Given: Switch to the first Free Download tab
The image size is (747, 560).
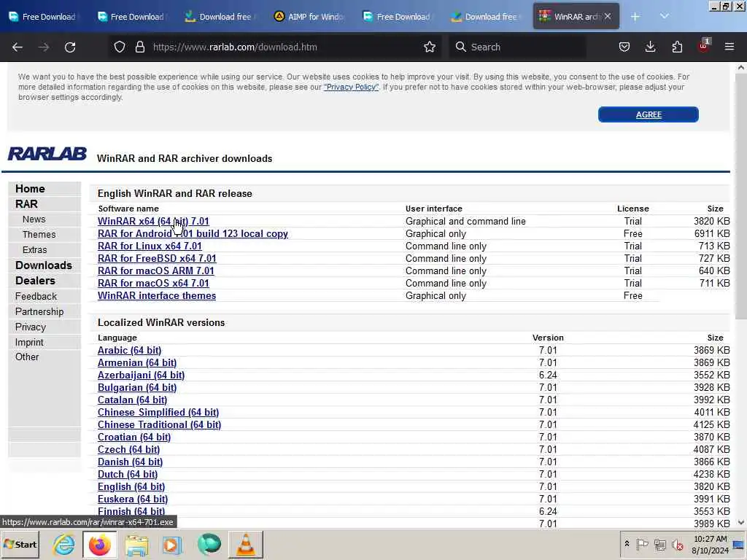Looking at the screenshot, I should [42, 17].
